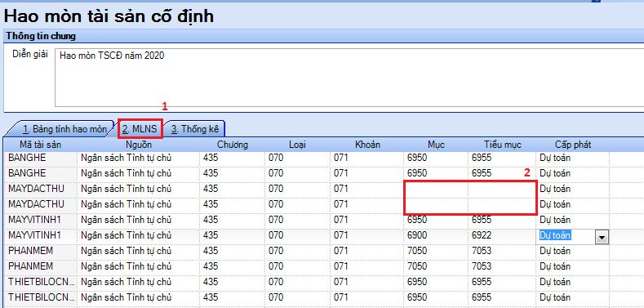Click into the Diễn giải text box
The image size is (644, 308).
pyautogui.click(x=349, y=78)
